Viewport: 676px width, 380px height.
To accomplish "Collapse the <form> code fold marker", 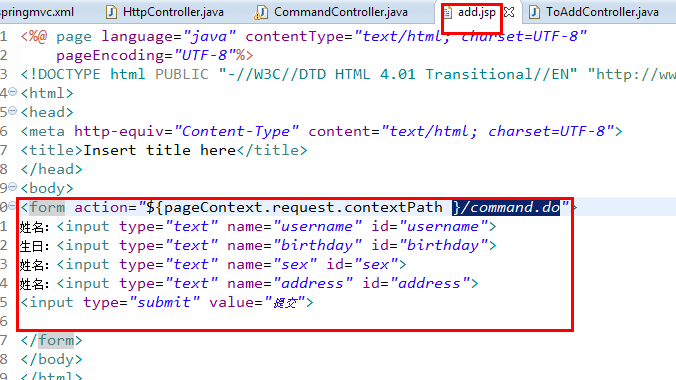I will tap(13, 206).
